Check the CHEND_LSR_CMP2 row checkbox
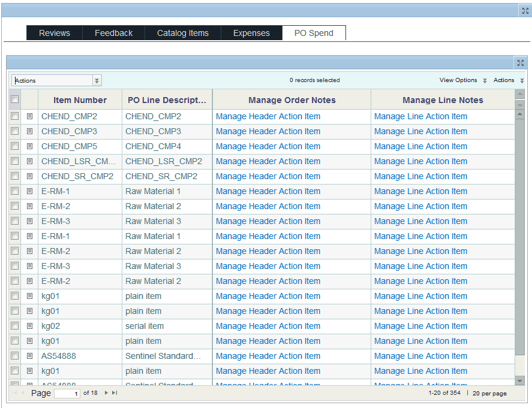 [14, 161]
